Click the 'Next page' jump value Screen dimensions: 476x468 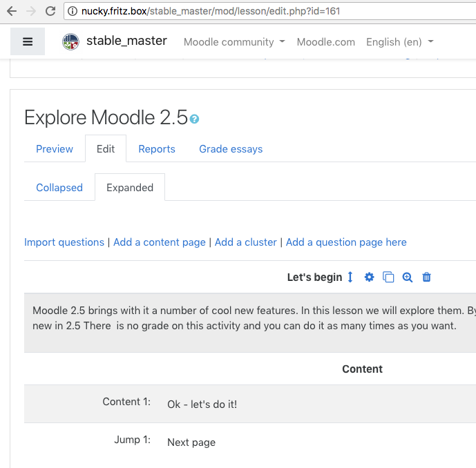(191, 442)
